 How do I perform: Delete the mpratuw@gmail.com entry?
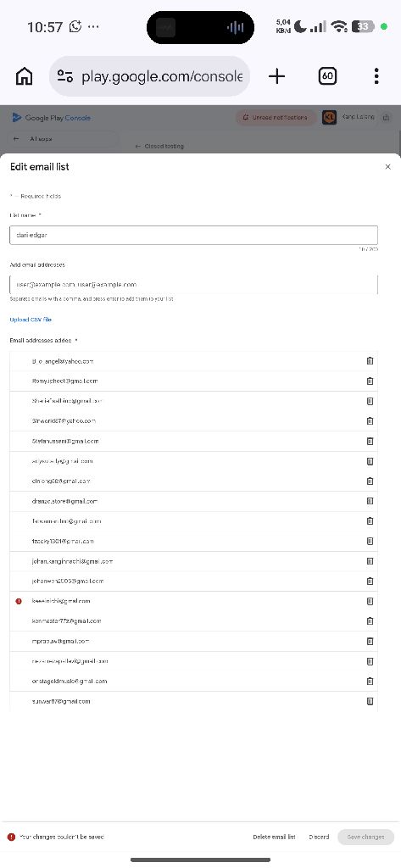click(370, 641)
